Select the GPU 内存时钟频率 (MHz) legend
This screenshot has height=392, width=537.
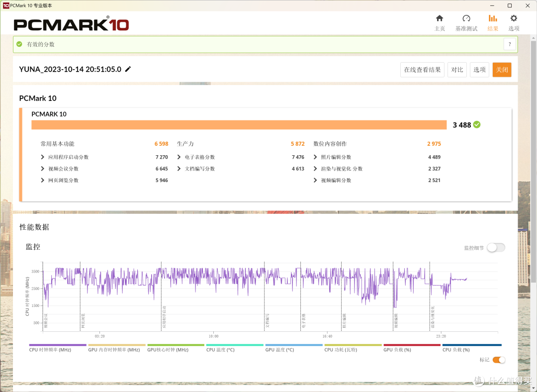click(116, 348)
